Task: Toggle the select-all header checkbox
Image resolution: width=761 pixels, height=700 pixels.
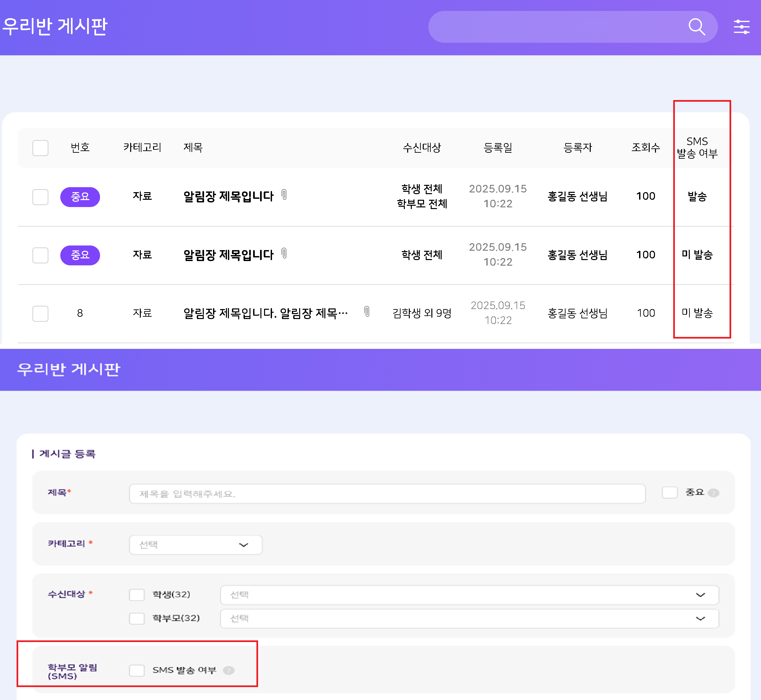Action: 40,148
